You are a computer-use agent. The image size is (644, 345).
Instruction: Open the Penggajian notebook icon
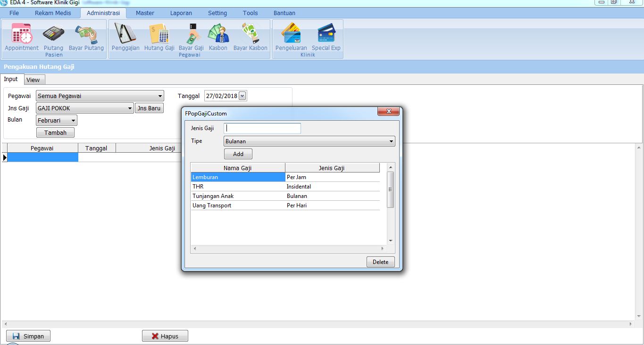(125, 37)
